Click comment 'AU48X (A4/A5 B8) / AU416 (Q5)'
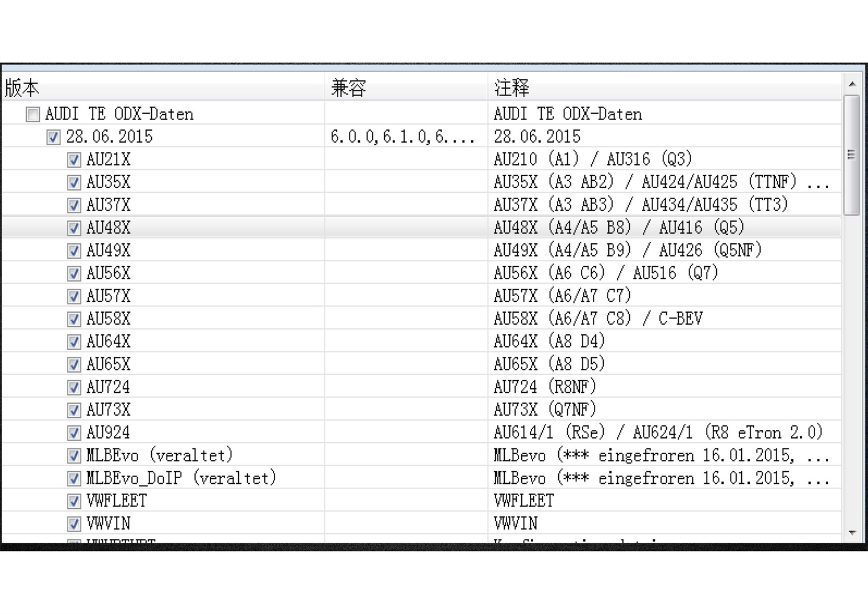Image resolution: width=868 pixels, height=614 pixels. tap(619, 228)
